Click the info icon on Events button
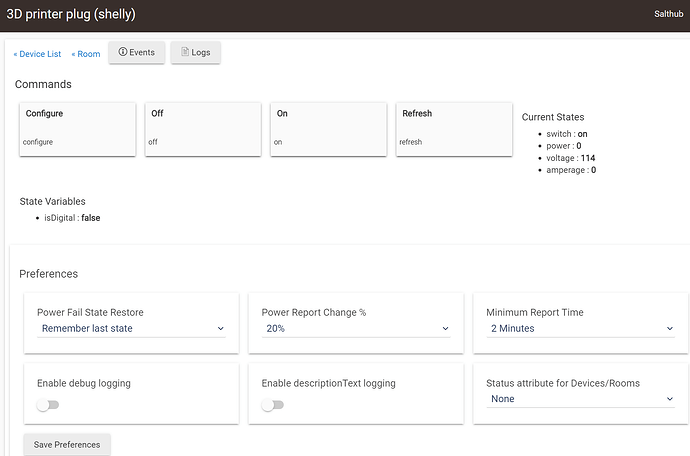Image resolution: width=690 pixels, height=456 pixels. pyautogui.click(x=123, y=52)
